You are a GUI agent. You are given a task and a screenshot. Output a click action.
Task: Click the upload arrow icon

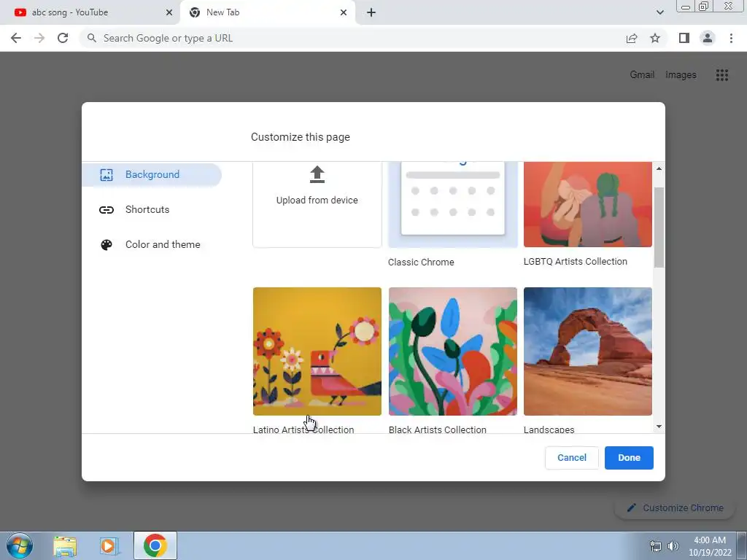(x=317, y=175)
